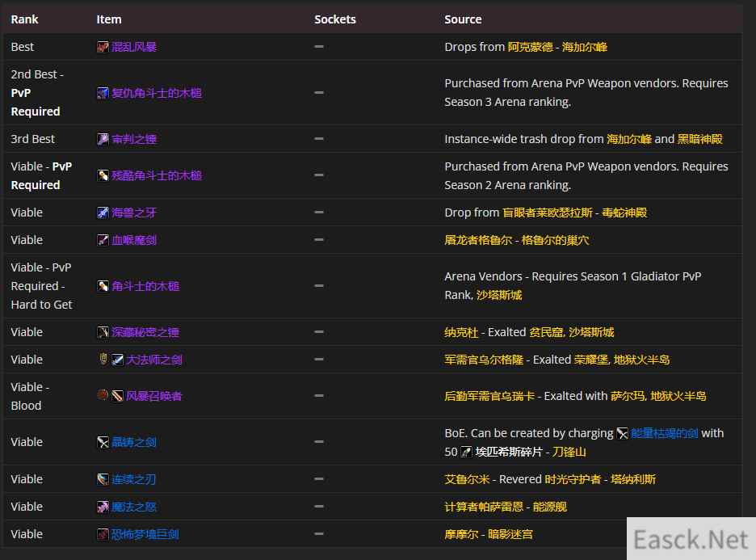Click the Horde faction icon beside 风暴召唤者
The width and height of the screenshot is (756, 560).
point(103,395)
